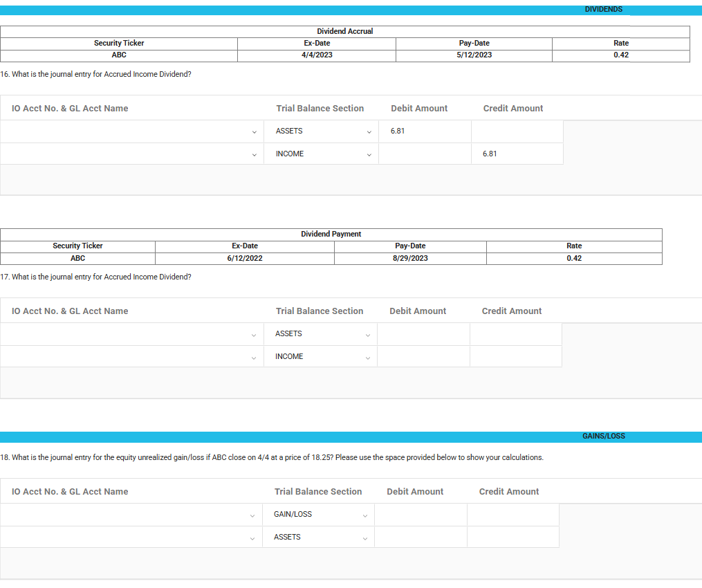
Task: Select the Debit Amount field containing 6.81
Action: point(424,131)
